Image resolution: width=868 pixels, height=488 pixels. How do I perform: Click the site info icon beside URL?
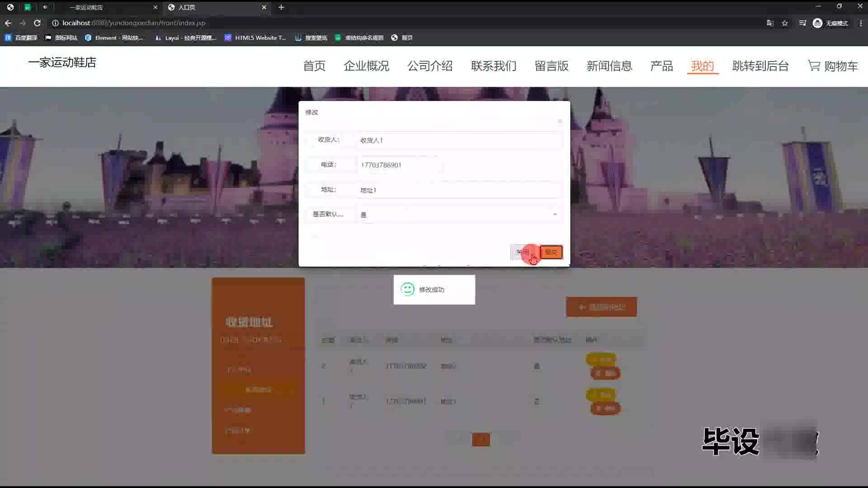55,23
